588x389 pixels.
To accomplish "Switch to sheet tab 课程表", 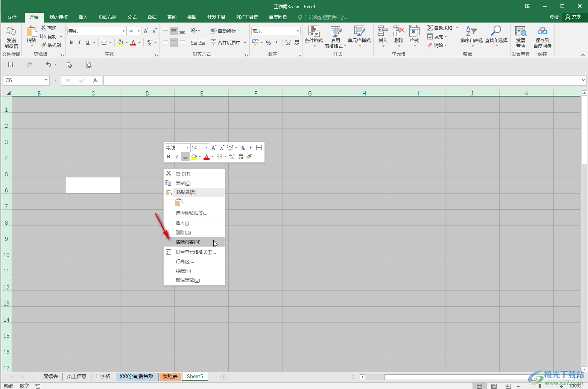I will (x=170, y=376).
